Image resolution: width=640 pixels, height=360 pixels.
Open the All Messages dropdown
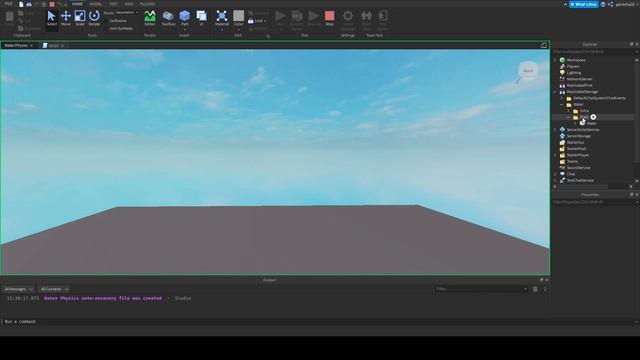click(x=18, y=289)
